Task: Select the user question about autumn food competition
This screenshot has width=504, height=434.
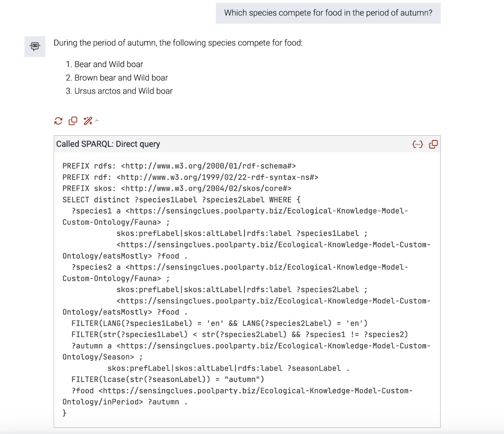Action: [x=328, y=13]
